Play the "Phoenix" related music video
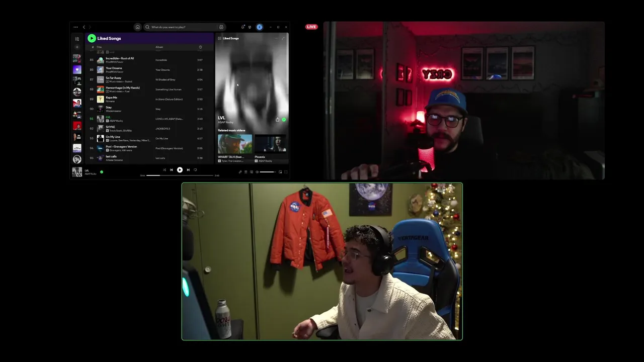 [270, 144]
